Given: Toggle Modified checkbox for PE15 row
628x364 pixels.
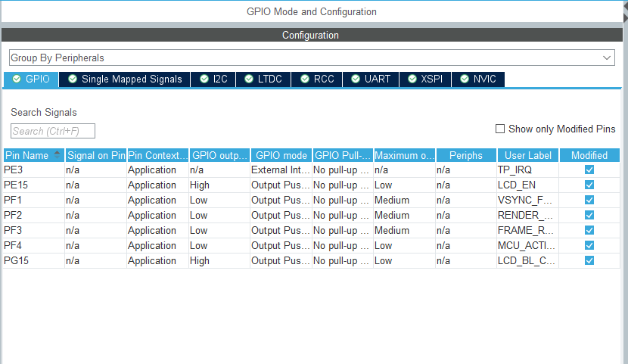Looking at the screenshot, I should pyautogui.click(x=589, y=185).
